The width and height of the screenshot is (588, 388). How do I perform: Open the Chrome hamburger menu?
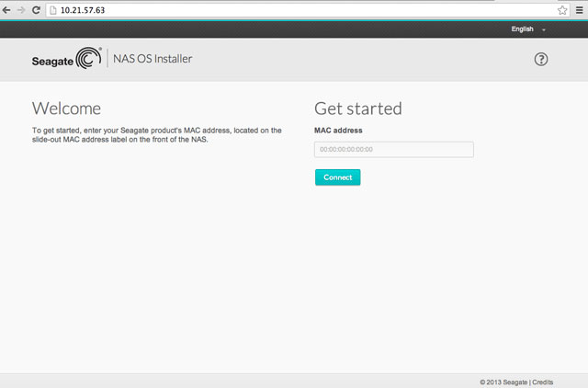(579, 9)
